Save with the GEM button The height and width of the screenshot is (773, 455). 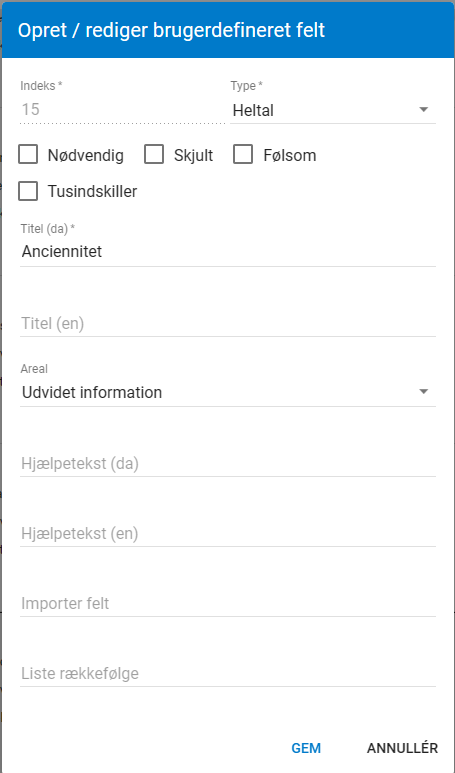[306, 748]
